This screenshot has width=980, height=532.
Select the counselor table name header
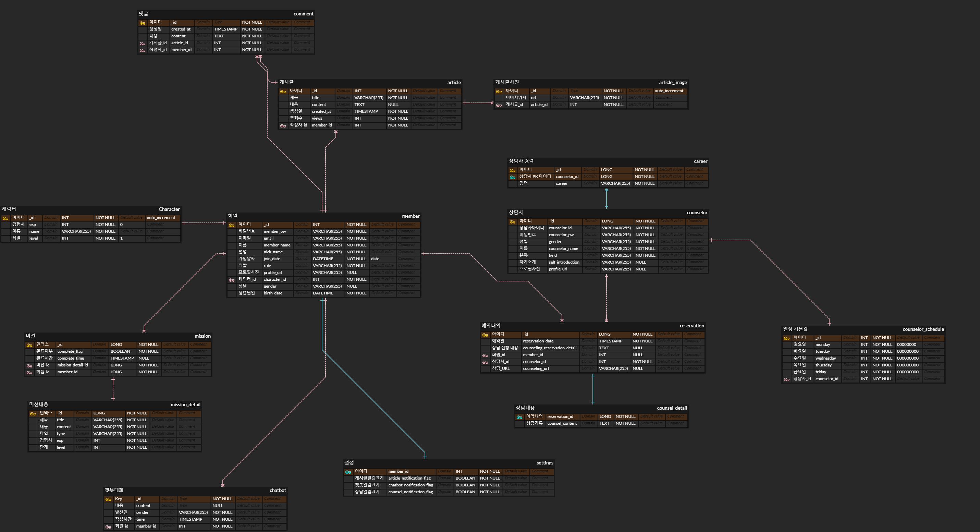pyautogui.click(x=697, y=212)
